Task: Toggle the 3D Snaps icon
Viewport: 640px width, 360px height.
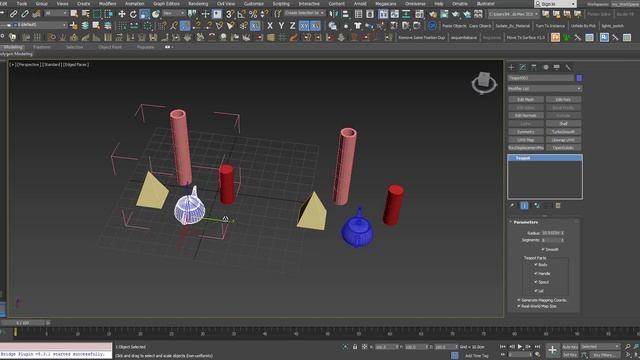Action: point(230,14)
